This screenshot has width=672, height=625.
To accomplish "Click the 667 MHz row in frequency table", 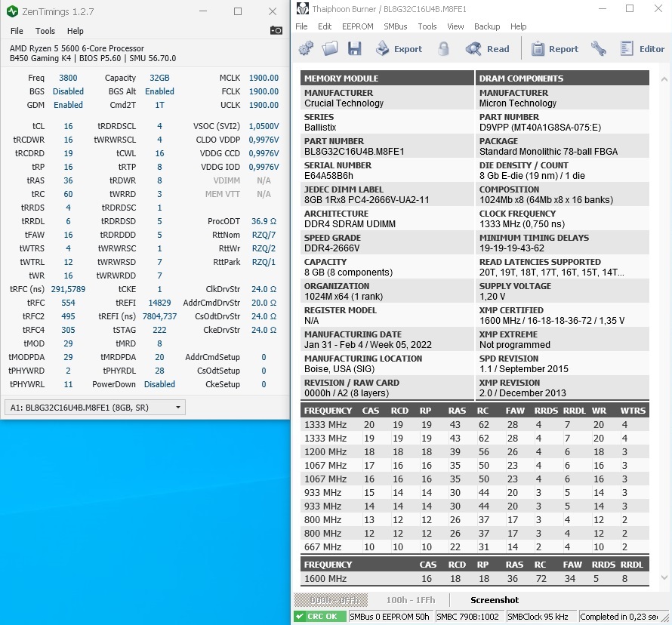I will pos(474,547).
